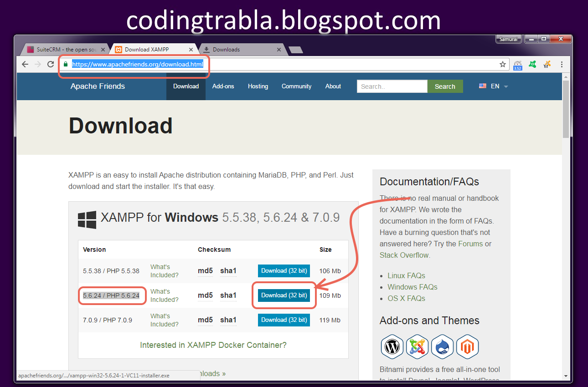This screenshot has width=588, height=387.
Task: Open the Linux FAQs link
Action: point(407,275)
